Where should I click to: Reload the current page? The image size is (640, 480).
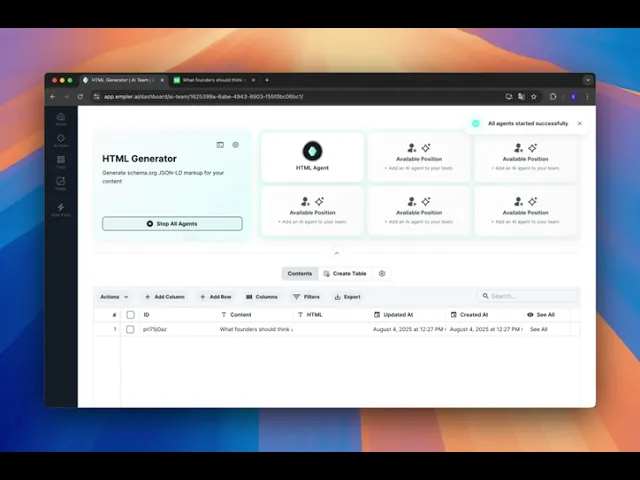coord(80,97)
